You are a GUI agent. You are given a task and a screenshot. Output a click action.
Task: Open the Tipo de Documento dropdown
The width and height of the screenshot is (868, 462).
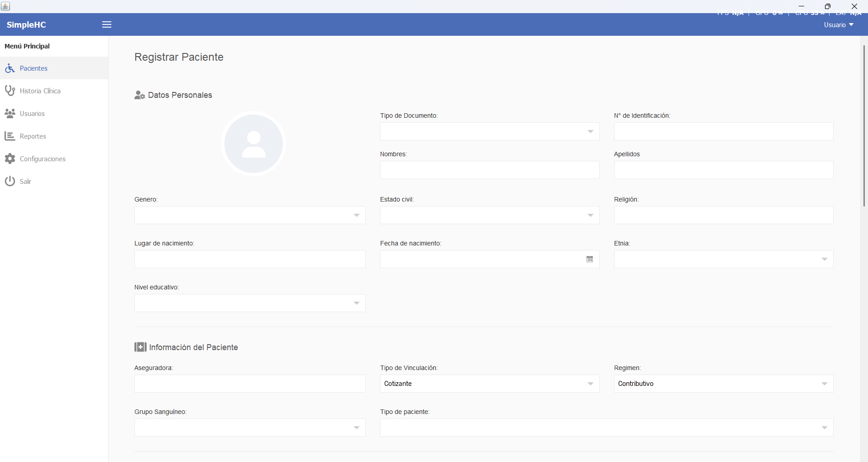click(x=490, y=131)
